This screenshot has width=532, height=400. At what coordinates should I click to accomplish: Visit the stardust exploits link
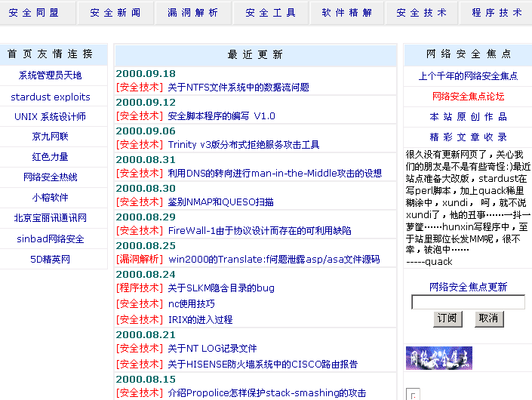point(51,97)
